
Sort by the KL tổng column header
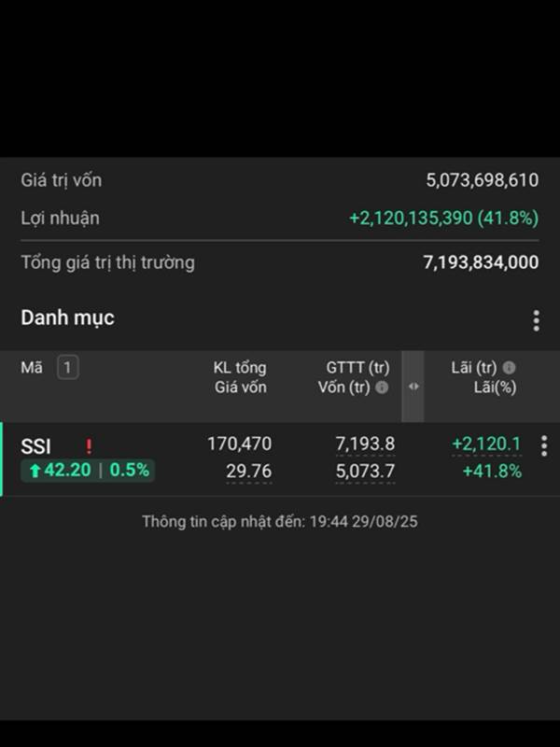point(240,368)
